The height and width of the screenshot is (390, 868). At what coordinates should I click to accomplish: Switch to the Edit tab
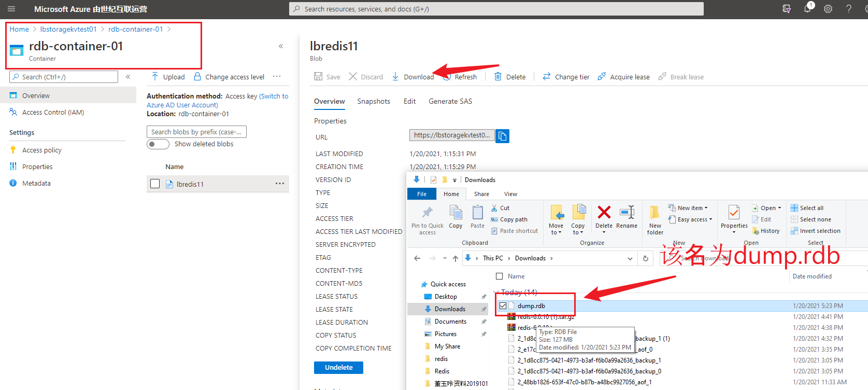point(409,101)
